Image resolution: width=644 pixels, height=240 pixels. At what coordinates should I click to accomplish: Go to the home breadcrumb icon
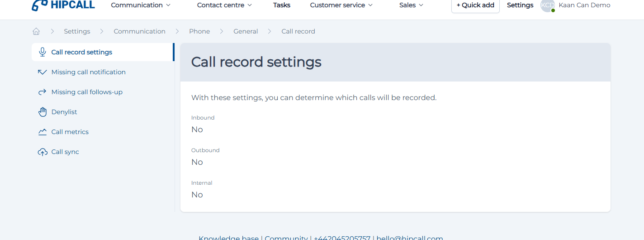tap(36, 31)
